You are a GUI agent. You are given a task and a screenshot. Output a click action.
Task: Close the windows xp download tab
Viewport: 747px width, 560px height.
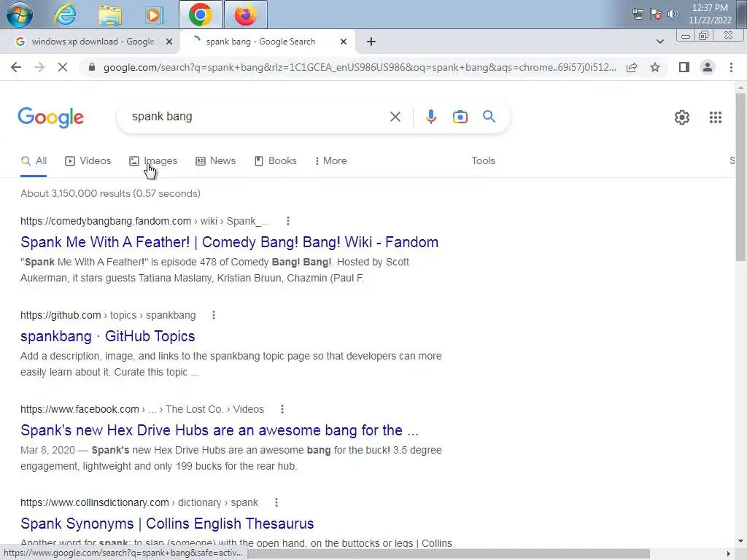169,42
